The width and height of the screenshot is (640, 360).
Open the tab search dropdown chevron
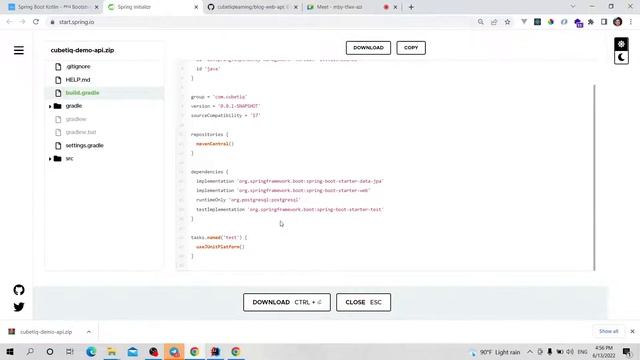click(x=573, y=7)
